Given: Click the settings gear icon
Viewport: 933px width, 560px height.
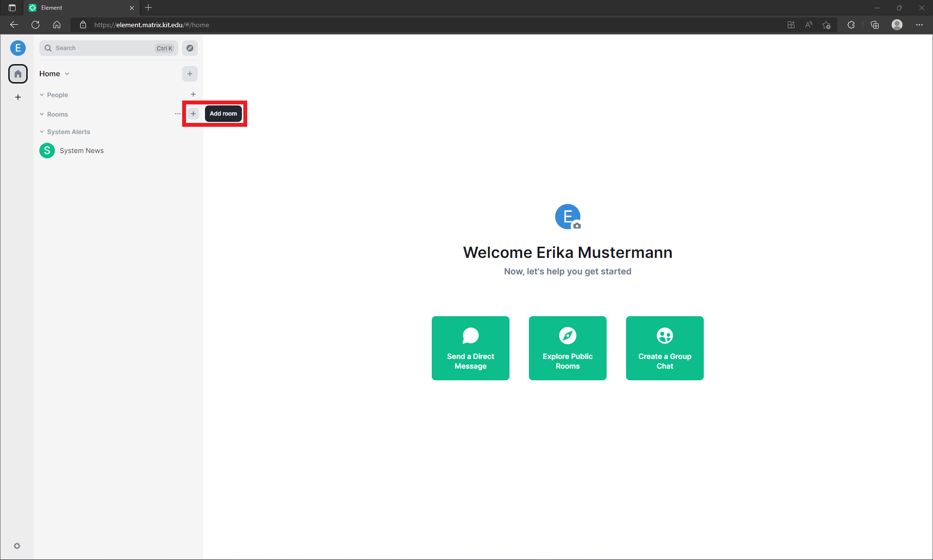Looking at the screenshot, I should 17,546.
